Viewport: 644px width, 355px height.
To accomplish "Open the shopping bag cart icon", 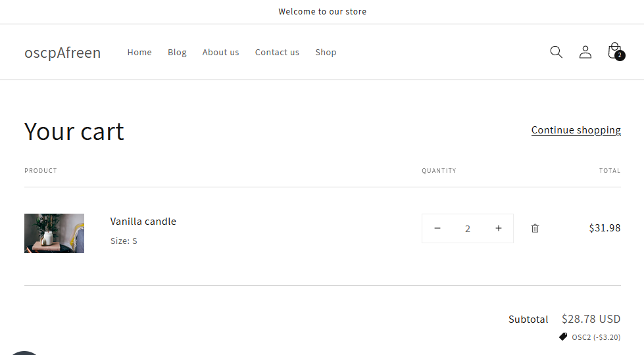I will 614,51.
